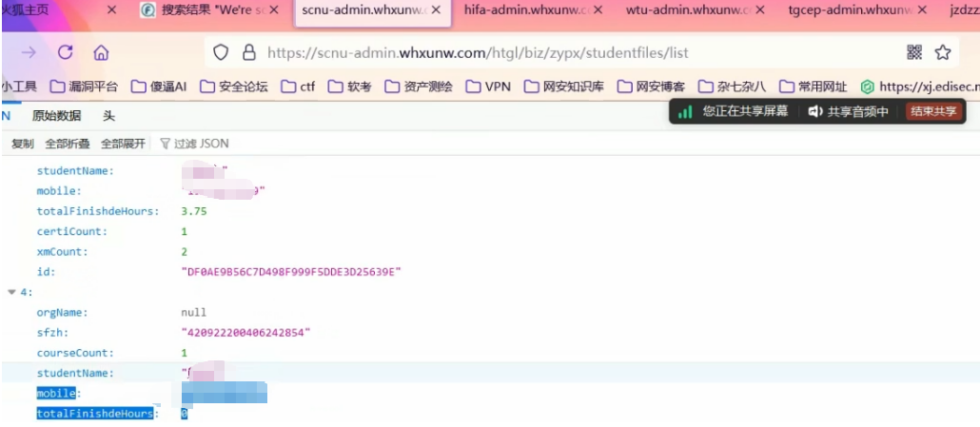Click the URL address bar text
The image size is (980, 427).
[x=476, y=52]
